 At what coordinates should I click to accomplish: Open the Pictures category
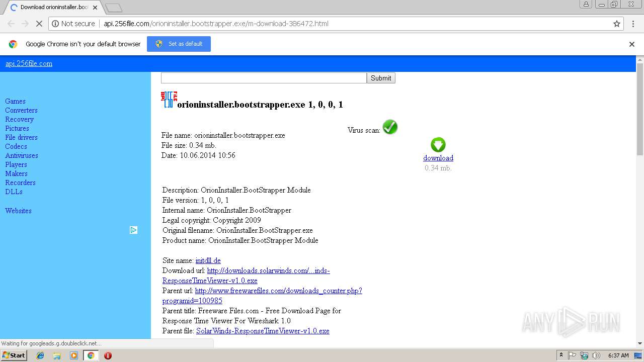[17, 128]
